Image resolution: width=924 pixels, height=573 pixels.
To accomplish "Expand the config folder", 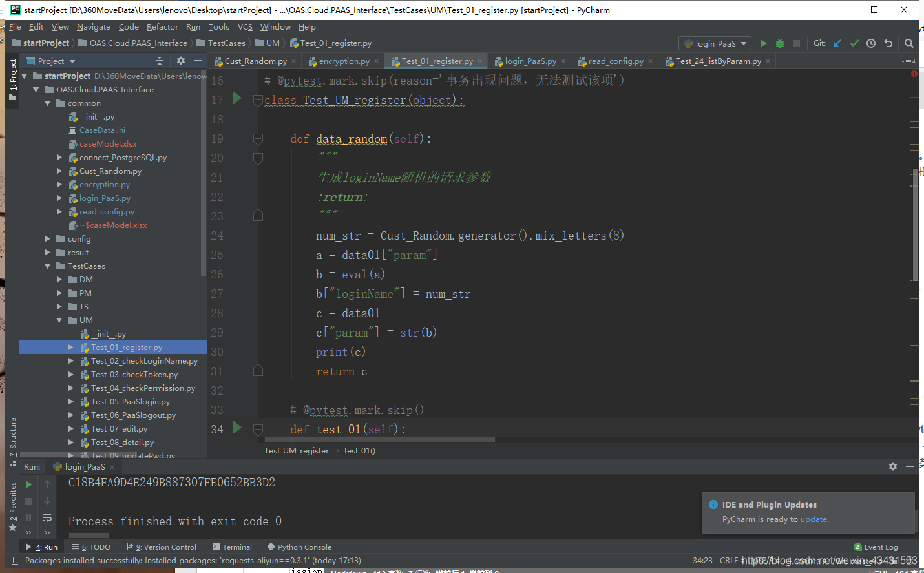I will coord(48,239).
